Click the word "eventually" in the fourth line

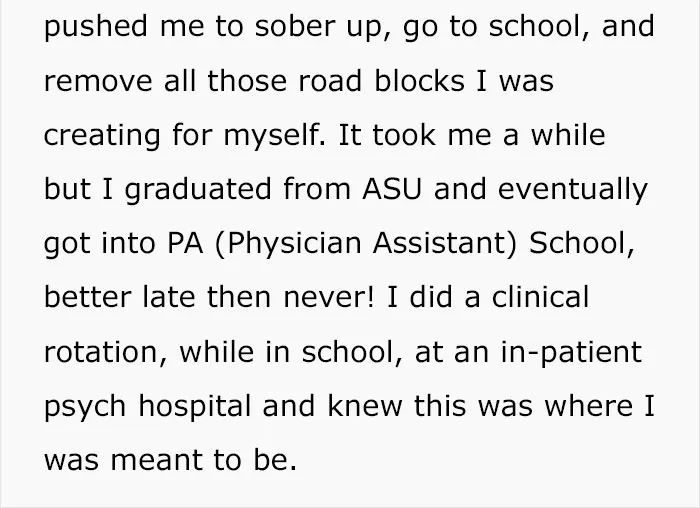[x=573, y=191]
